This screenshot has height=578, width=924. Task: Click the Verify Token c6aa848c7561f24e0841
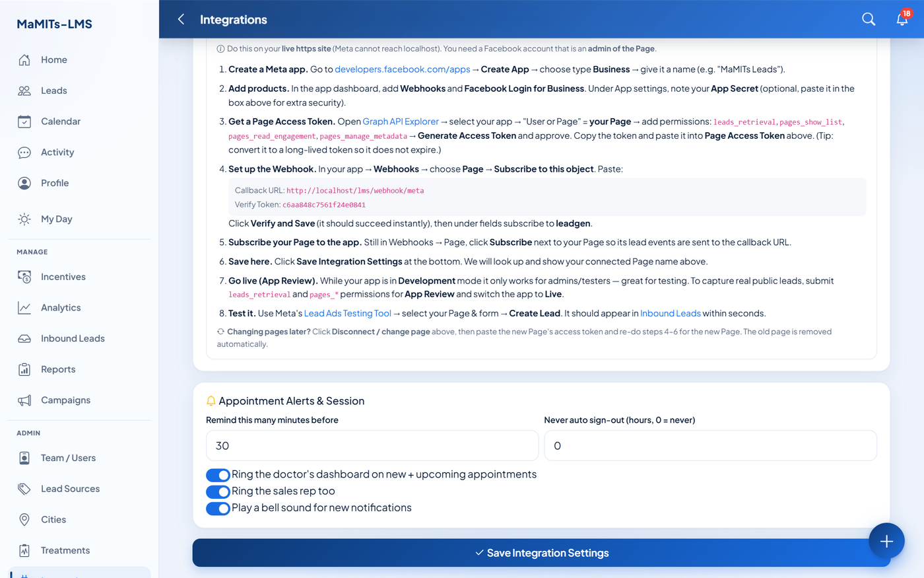coord(324,205)
